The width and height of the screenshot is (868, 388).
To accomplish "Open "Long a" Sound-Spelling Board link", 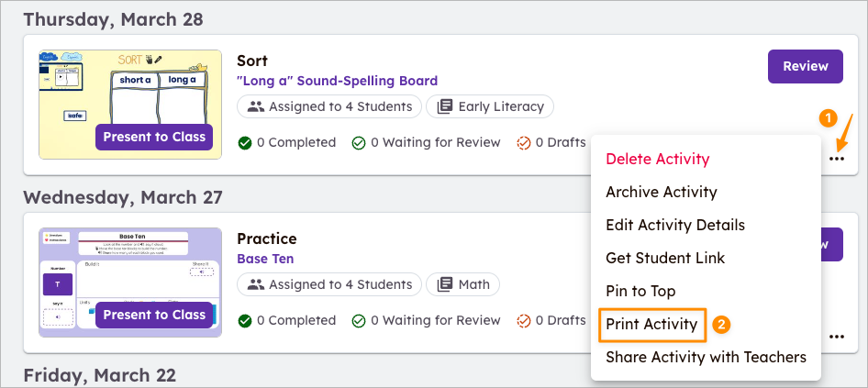I will [x=337, y=81].
